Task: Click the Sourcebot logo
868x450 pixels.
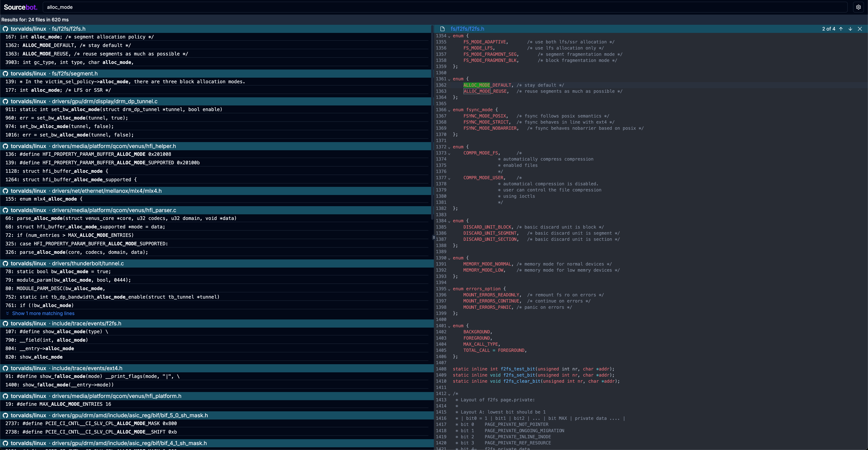Action: click(x=20, y=7)
